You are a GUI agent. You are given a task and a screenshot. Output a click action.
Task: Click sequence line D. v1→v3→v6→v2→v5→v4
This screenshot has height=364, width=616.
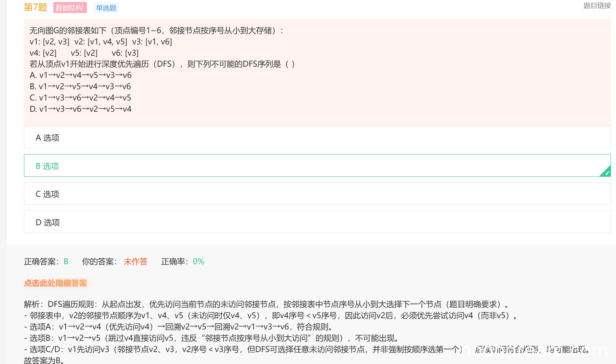(x=81, y=109)
